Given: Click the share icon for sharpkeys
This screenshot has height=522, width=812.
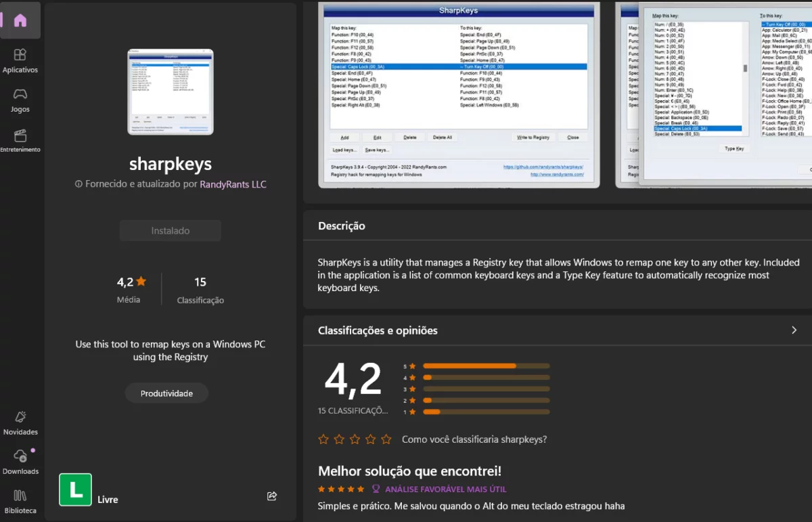Looking at the screenshot, I should pos(272,496).
